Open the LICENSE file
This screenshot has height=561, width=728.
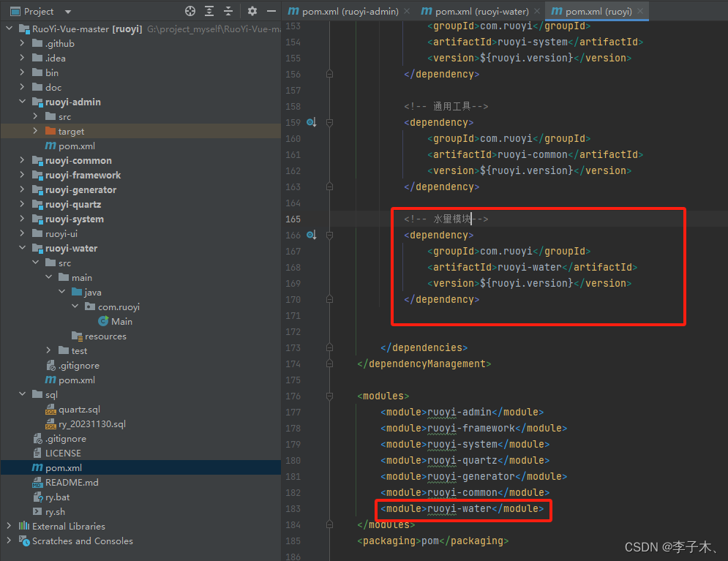63,453
